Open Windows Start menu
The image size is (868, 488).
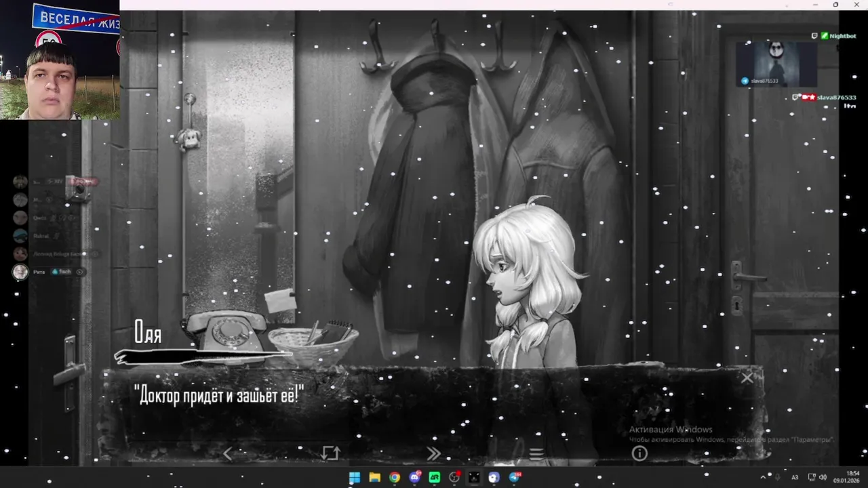pos(355,477)
